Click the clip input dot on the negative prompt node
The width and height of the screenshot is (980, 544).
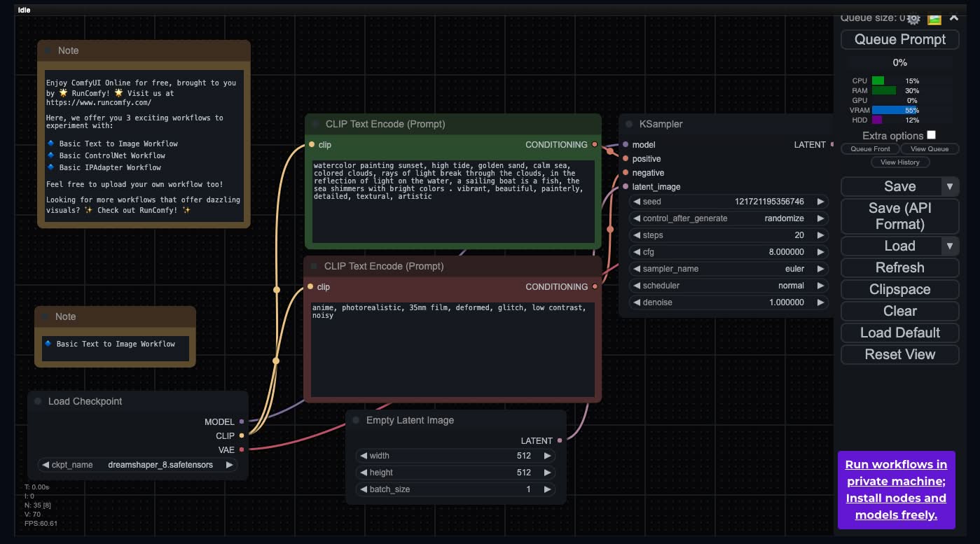[x=310, y=286]
